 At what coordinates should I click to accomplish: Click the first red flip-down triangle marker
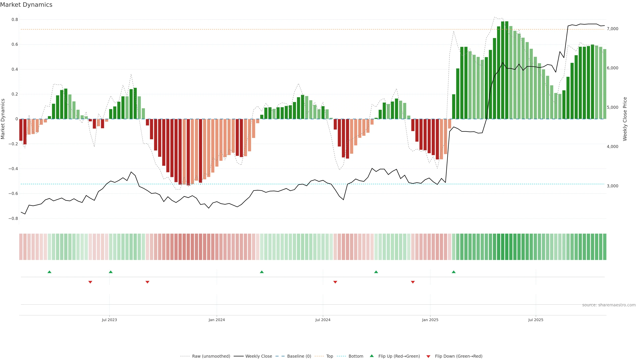click(x=90, y=282)
